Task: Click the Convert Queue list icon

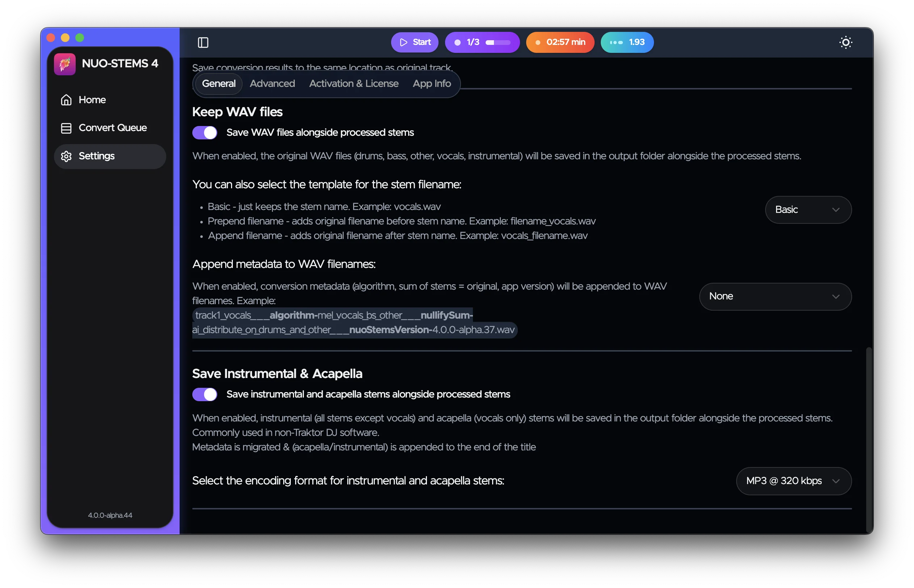Action: point(66,128)
